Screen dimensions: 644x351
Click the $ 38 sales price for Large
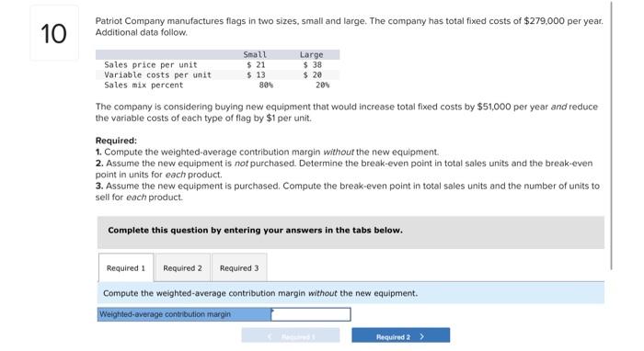pos(313,65)
